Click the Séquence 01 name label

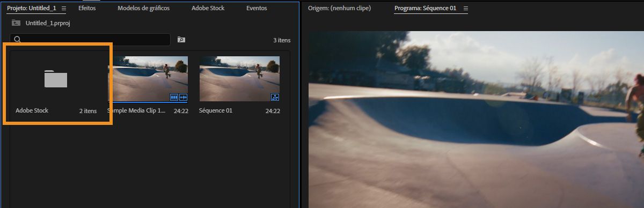click(x=216, y=110)
